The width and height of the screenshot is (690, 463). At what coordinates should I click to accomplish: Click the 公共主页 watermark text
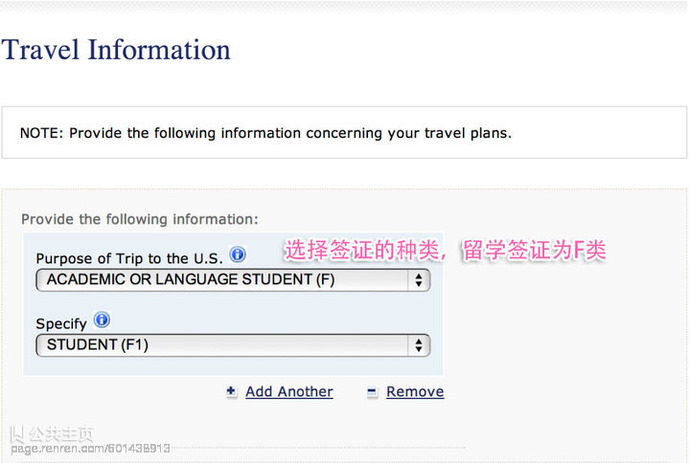coord(61,435)
